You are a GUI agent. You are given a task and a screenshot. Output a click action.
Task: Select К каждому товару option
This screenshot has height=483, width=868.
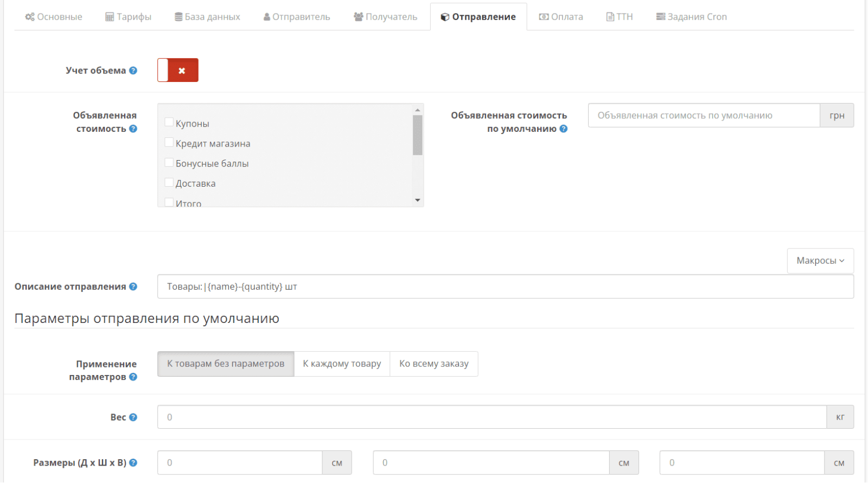[342, 364]
